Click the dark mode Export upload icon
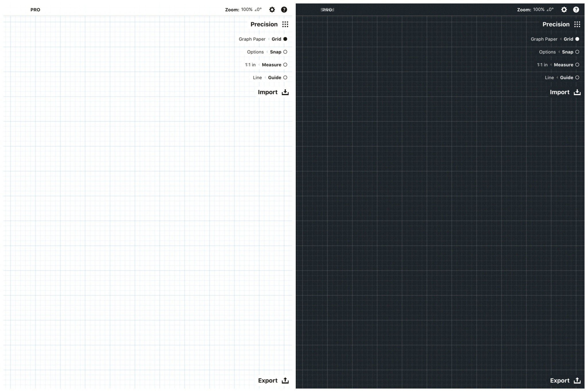Screen dimensions: 588x392 (x=577, y=380)
